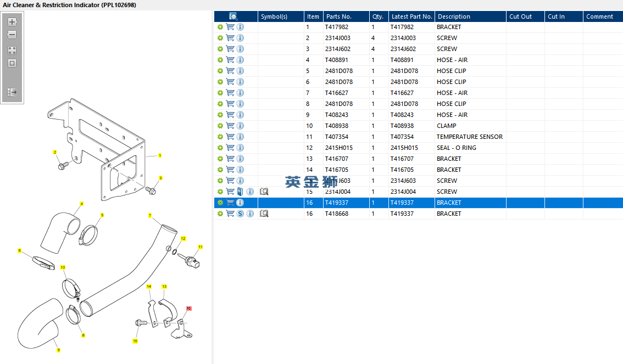The image size is (623, 364).
Task: Add TEMPERATURE SENSOR T407354 to cart
Action: (230, 136)
